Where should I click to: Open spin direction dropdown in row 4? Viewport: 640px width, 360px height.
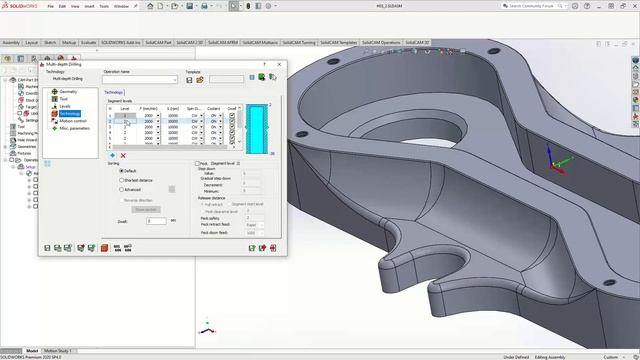coord(201,133)
